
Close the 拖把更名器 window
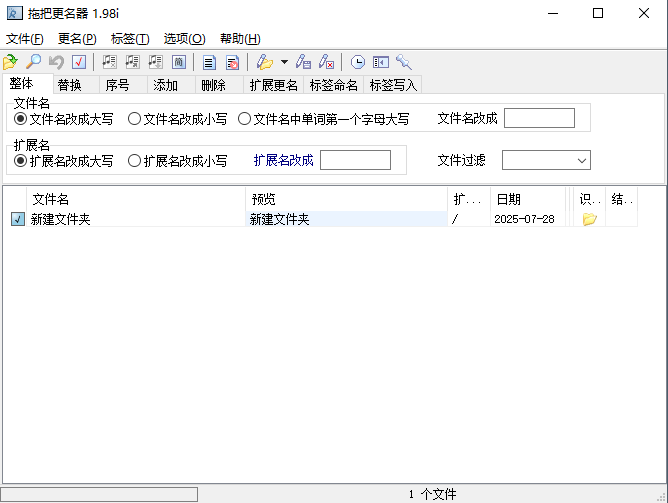(x=644, y=13)
